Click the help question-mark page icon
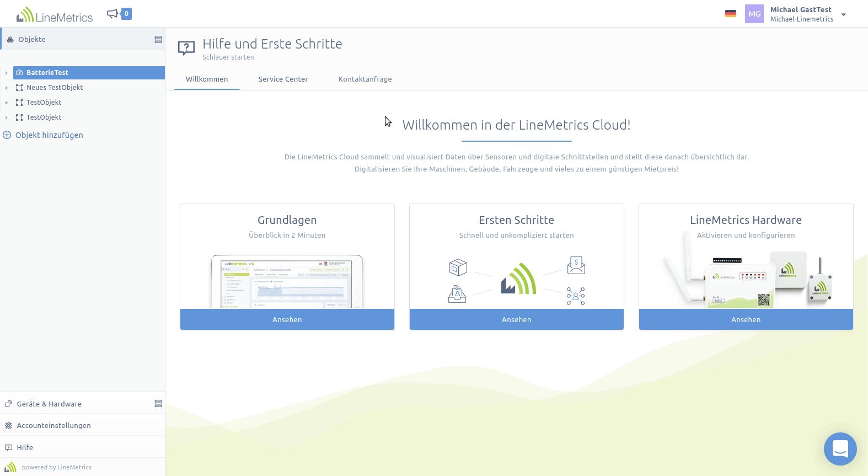The height and width of the screenshot is (476, 868). click(x=186, y=48)
